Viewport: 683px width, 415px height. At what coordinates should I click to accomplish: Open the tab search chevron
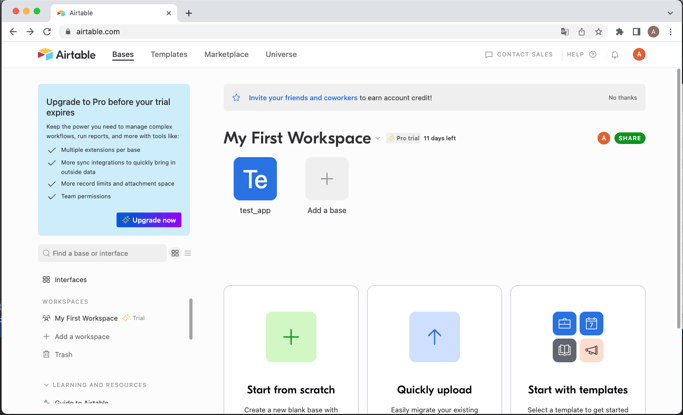[670, 13]
